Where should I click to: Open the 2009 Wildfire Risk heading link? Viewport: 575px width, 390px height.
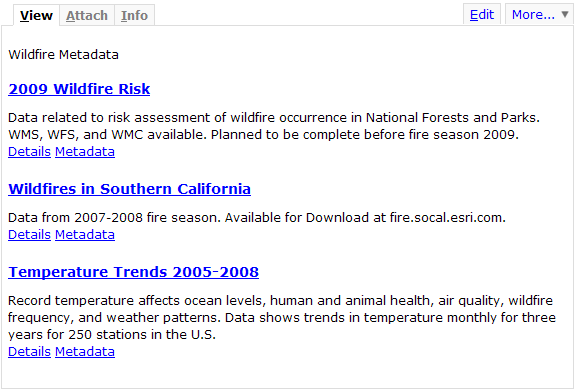[79, 89]
